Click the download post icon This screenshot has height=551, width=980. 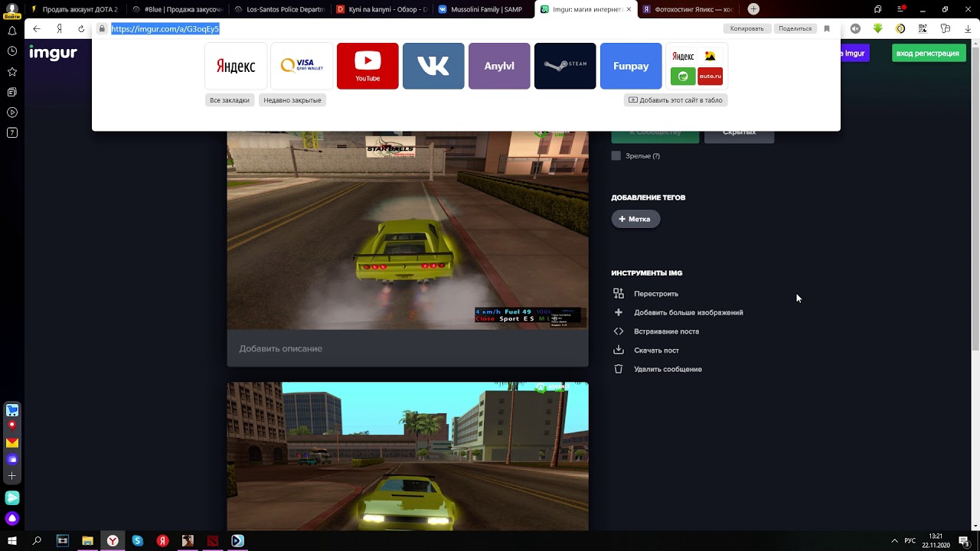click(x=619, y=350)
